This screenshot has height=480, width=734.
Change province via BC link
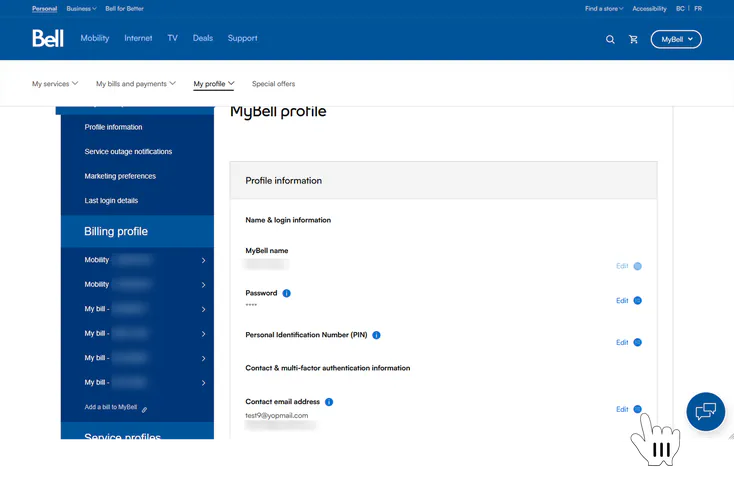(x=680, y=8)
